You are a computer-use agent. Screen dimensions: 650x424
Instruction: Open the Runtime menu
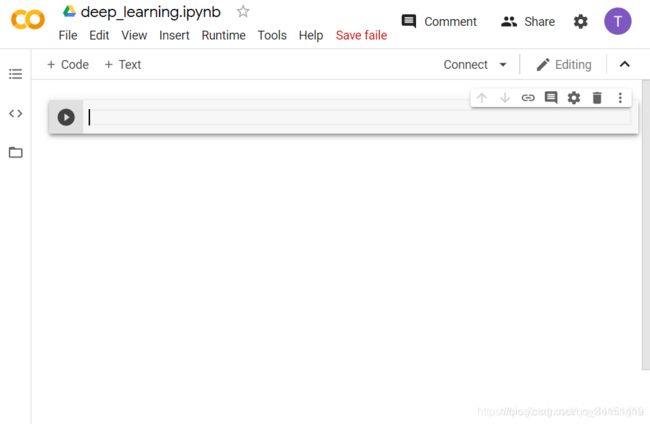pyautogui.click(x=223, y=36)
